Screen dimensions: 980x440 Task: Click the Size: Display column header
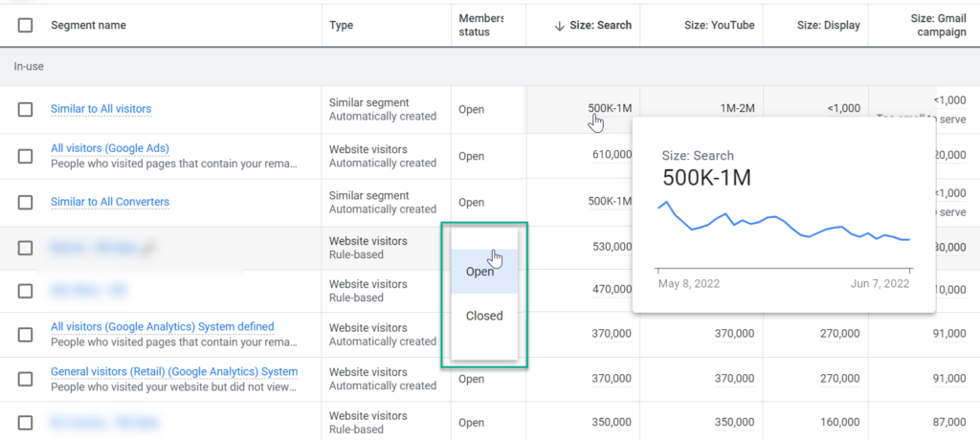pos(828,26)
